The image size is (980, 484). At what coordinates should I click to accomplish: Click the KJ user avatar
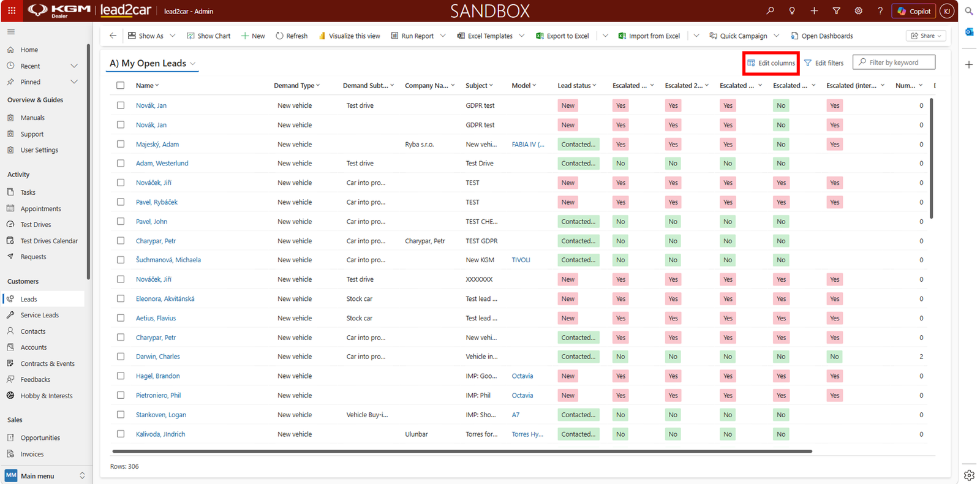coord(947,11)
